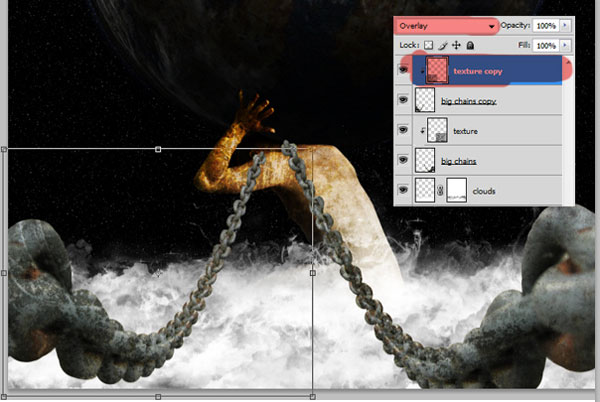Click the clouds layer mask link icon
The image size is (600, 402).
tap(440, 190)
